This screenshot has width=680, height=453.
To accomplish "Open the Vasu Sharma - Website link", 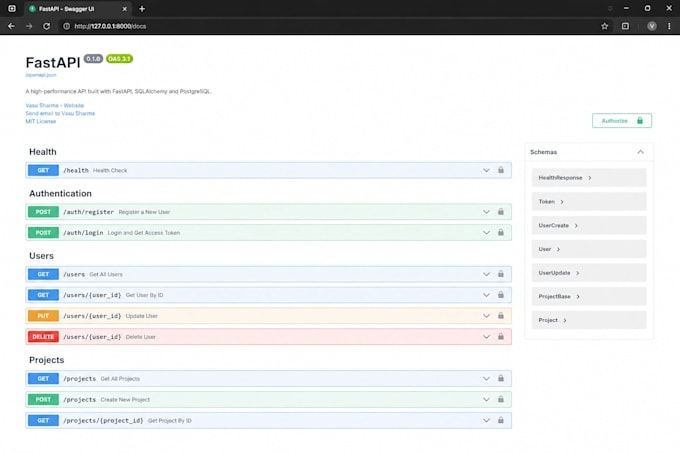I will 55,105.
